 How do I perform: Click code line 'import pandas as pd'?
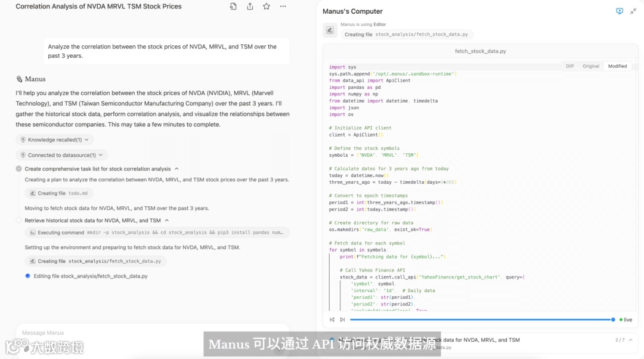354,87
